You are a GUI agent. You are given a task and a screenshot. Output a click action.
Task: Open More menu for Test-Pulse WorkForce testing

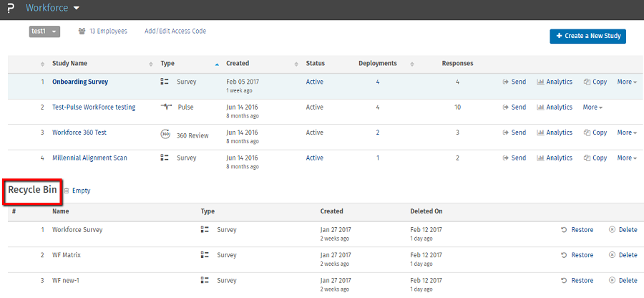coord(592,107)
